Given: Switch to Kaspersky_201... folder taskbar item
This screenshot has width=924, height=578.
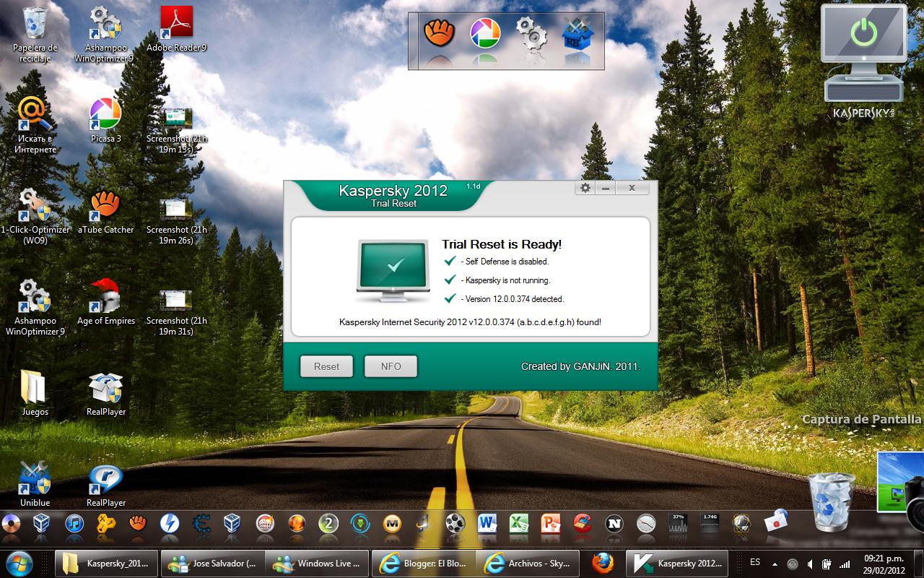Looking at the screenshot, I should coord(105,563).
